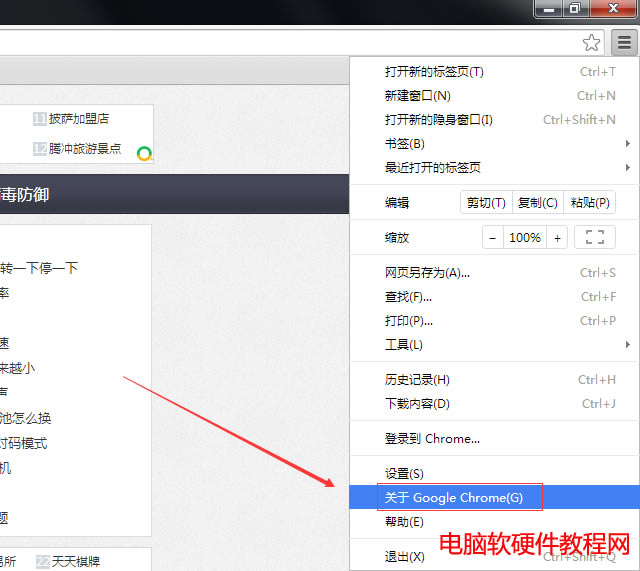Click the Chrome hamburger menu icon
Viewport: 640px width, 571px height.
tap(624, 42)
